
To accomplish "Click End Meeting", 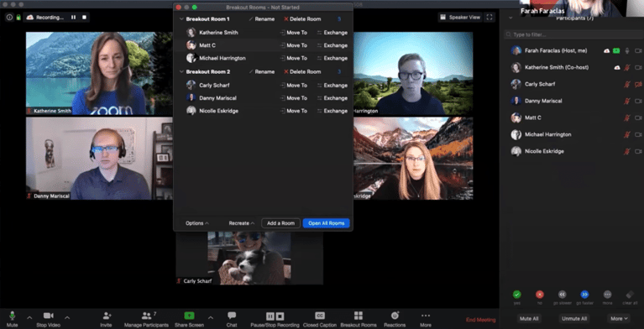I will point(480,320).
